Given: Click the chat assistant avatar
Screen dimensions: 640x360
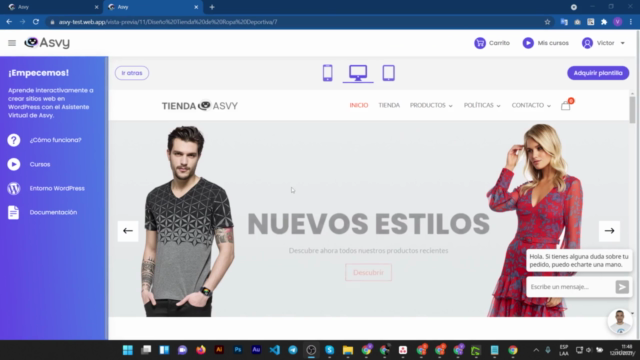Looking at the screenshot, I should pos(620,321).
